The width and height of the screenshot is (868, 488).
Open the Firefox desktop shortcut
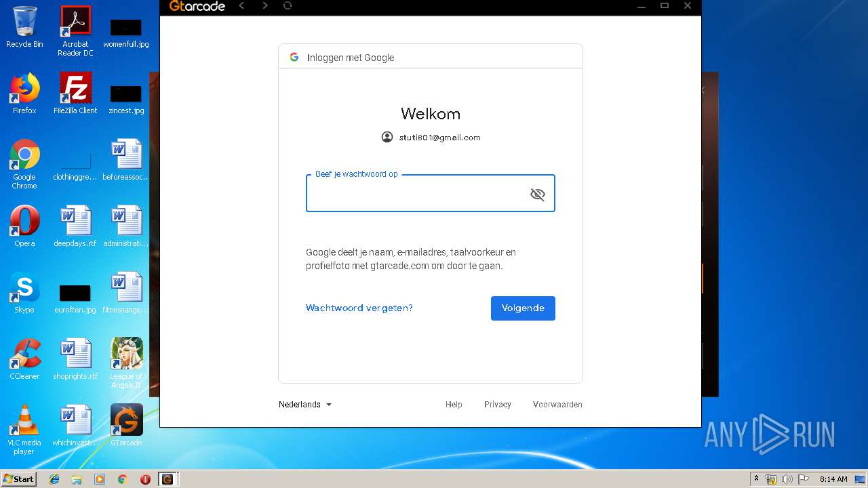24,94
